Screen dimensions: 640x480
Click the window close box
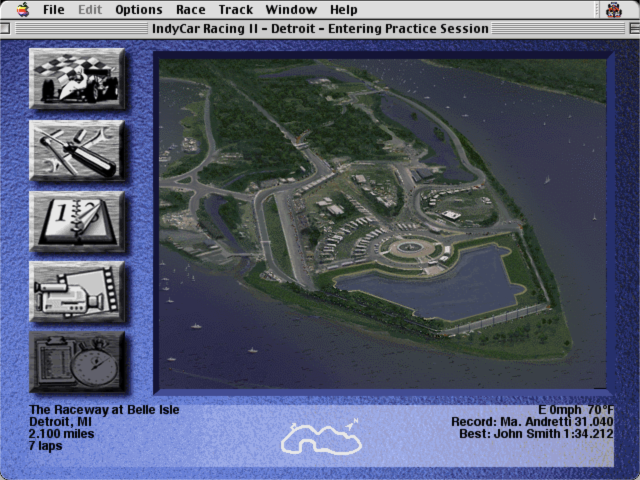[x=5, y=29]
